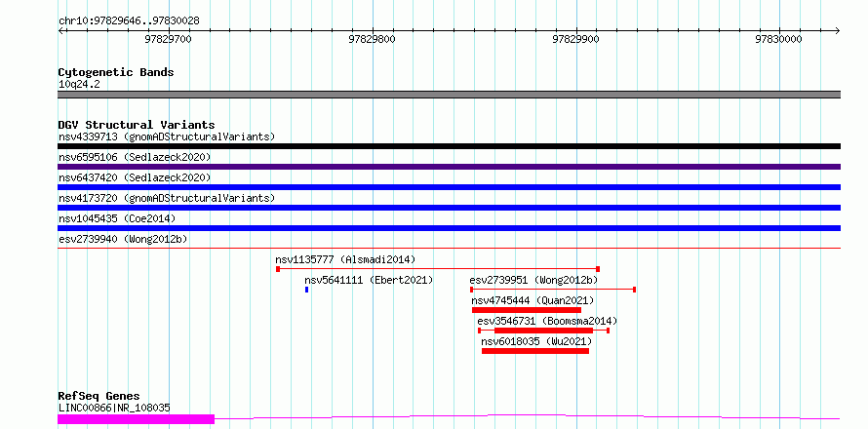
Task: Click nsv4745444 (Quan2021) label
Action: click(533, 300)
